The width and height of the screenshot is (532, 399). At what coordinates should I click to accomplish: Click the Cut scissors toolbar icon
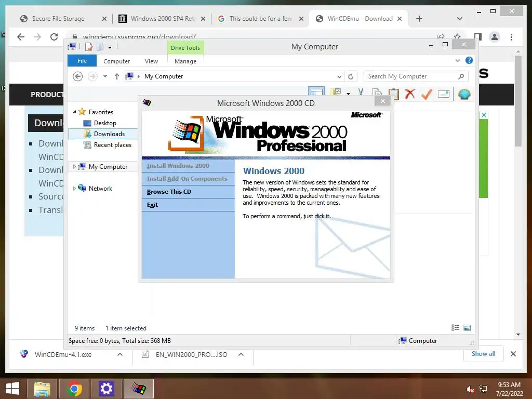[361, 93]
